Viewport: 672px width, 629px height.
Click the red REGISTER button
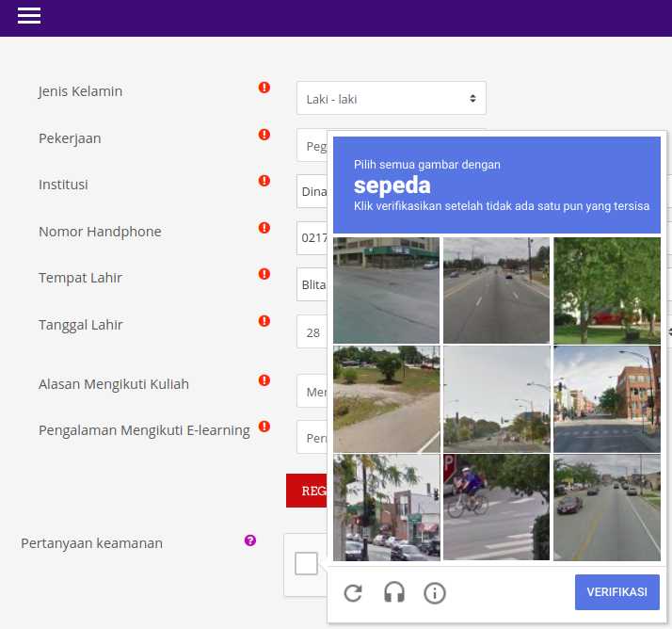coord(307,491)
